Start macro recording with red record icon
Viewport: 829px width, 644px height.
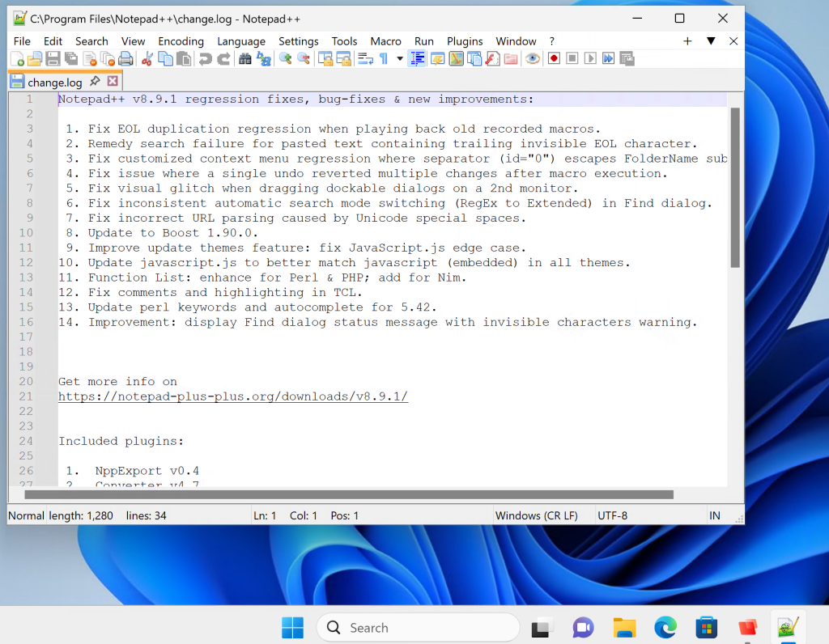point(554,58)
